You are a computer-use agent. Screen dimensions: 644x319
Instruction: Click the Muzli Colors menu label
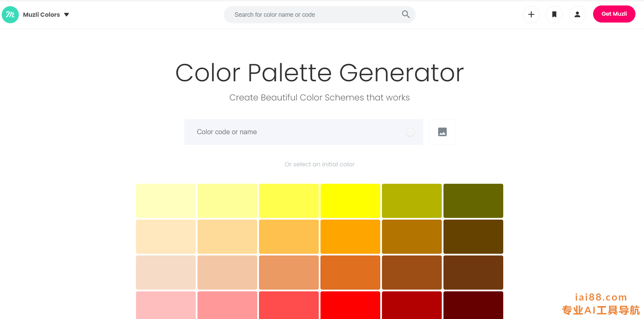(41, 15)
